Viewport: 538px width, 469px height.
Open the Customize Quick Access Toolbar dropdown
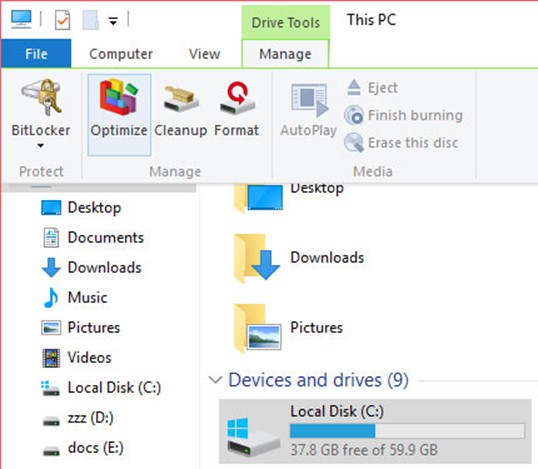tap(113, 21)
